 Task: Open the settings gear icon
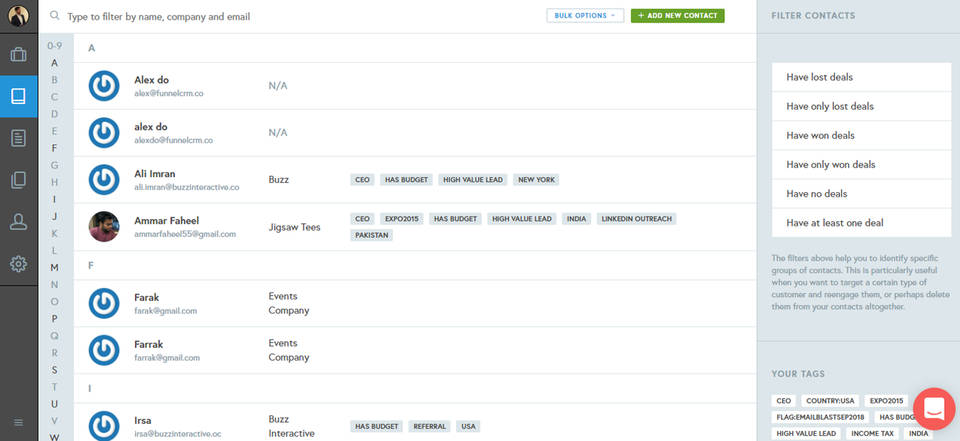click(x=18, y=264)
